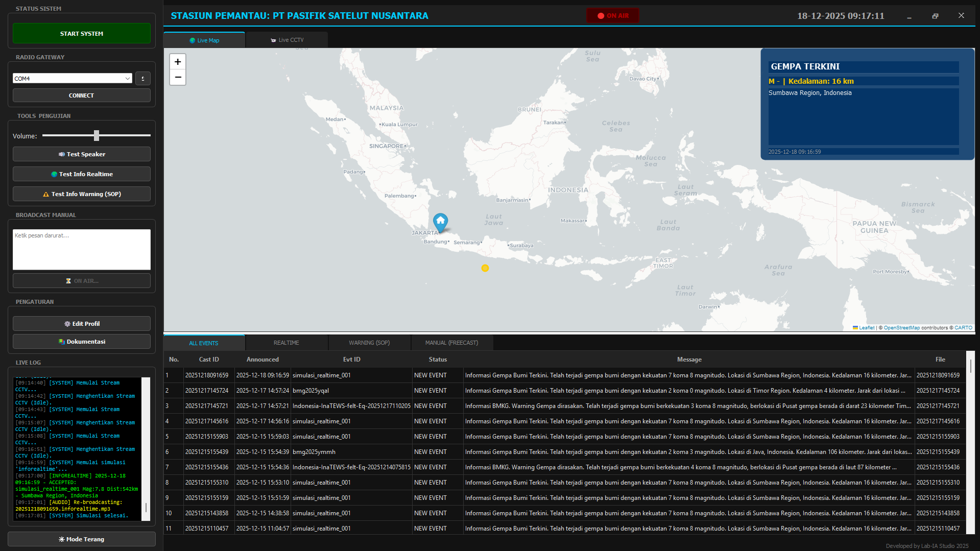980x551 pixels.
Task: Click the red ON AIR indicator
Action: tap(612, 15)
